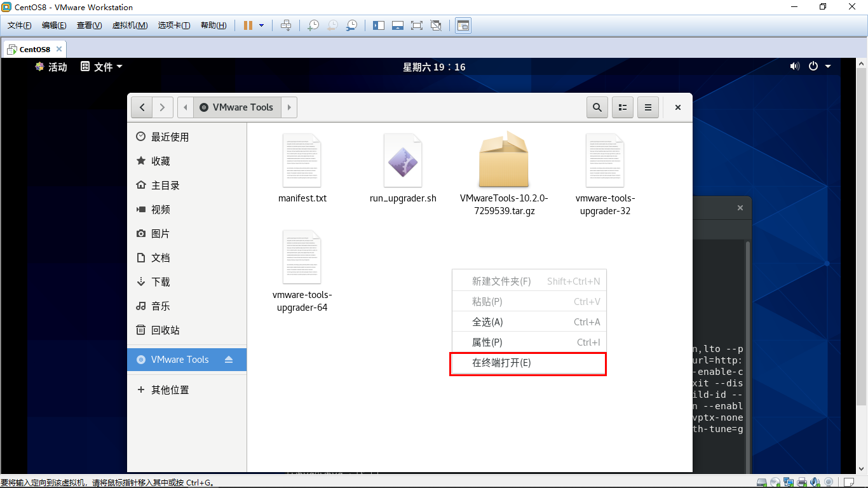The height and width of the screenshot is (488, 868).
Task: Toggle the VMware library sidebar panel
Action: (x=379, y=25)
